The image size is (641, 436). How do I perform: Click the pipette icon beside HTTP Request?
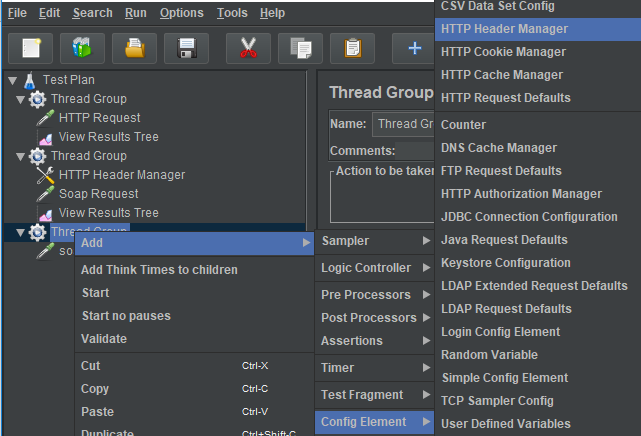click(45, 118)
